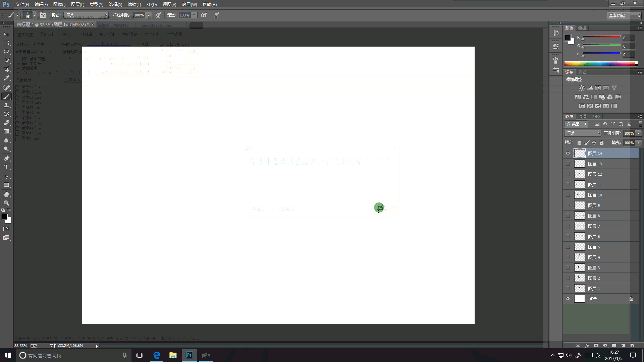Show layer 图层 12 visibility box
Screen dimensions: 644x362
click(x=568, y=174)
